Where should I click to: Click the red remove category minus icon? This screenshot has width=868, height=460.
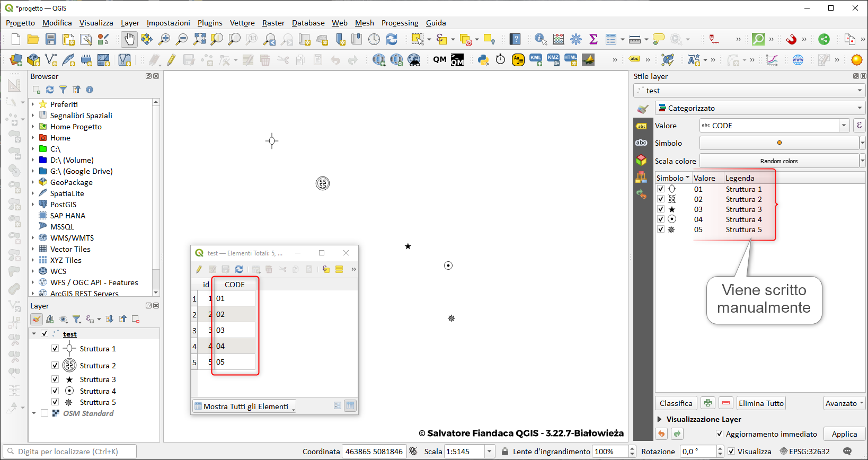click(725, 403)
